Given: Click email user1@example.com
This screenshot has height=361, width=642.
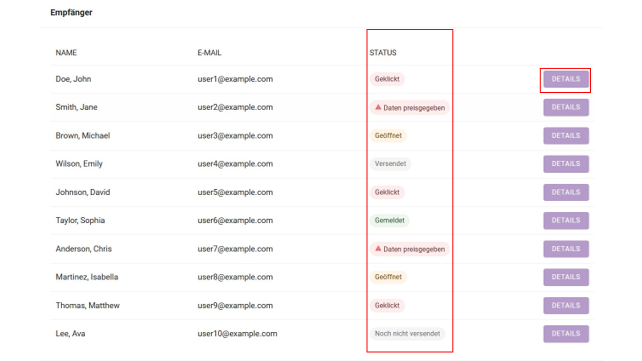Looking at the screenshot, I should [235, 79].
